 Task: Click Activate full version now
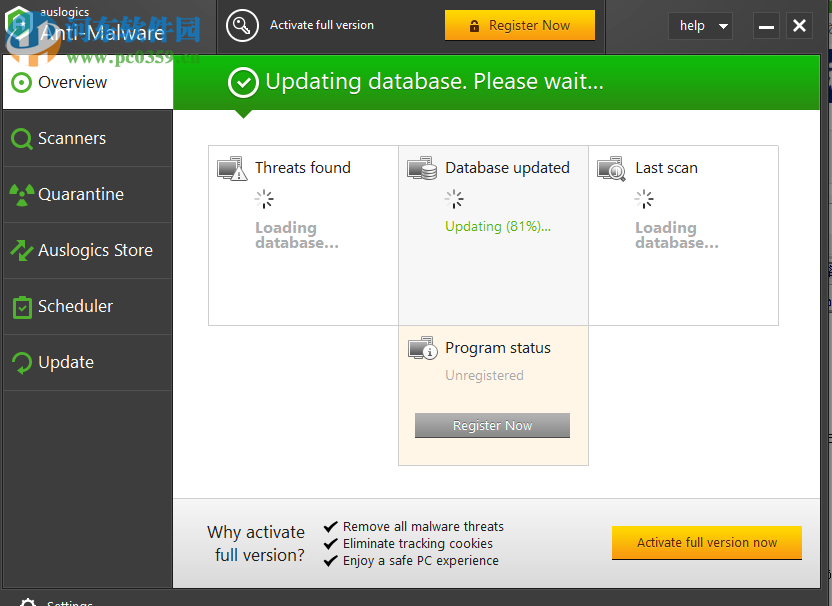point(706,543)
